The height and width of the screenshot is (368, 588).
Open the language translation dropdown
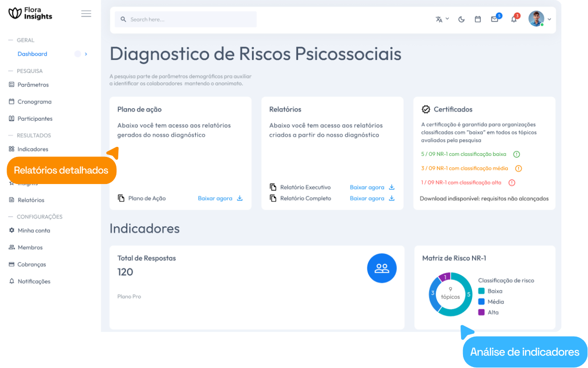(x=442, y=19)
